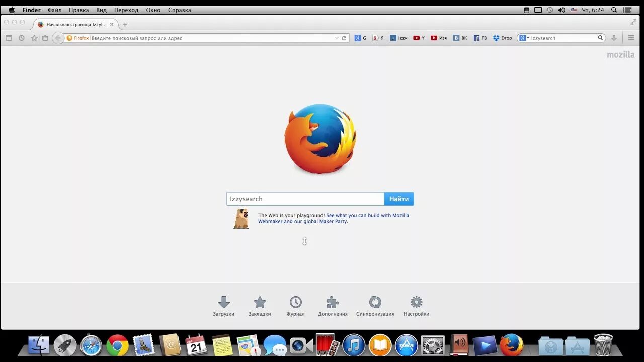
Task: Open Messages in the Dock
Action: (x=275, y=345)
